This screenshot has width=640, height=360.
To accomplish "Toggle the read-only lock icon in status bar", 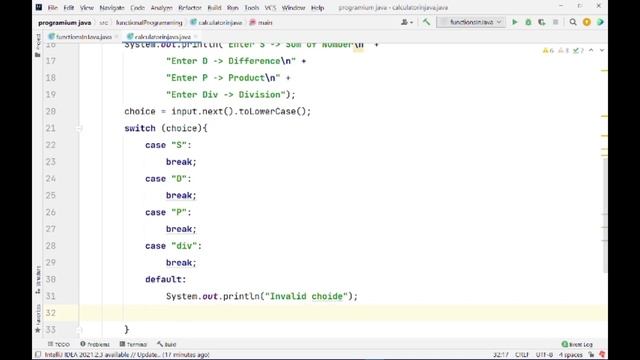I will pos(591,355).
